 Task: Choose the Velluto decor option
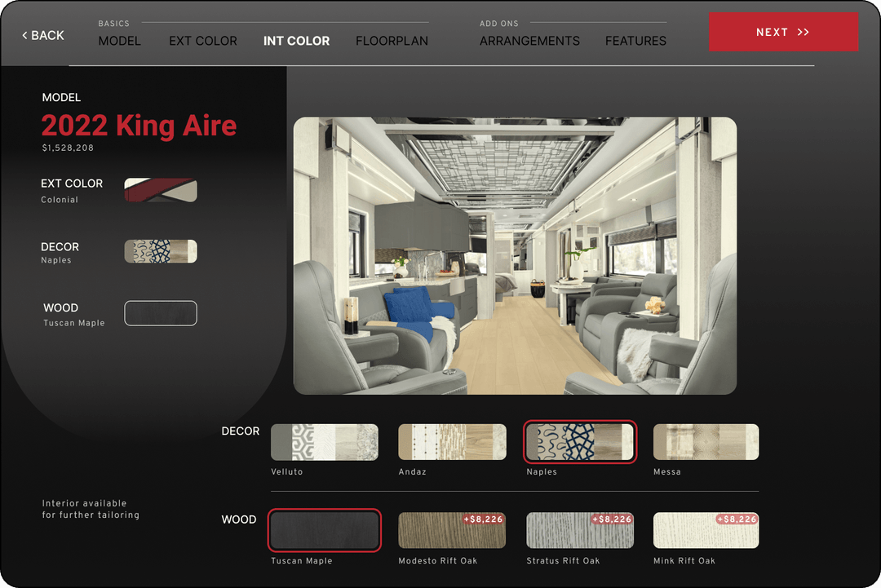click(325, 442)
